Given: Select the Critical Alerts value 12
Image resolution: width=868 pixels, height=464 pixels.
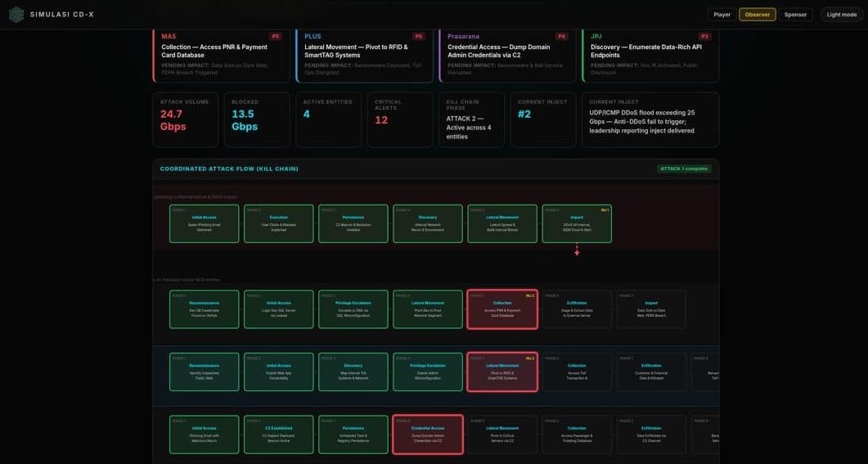Looking at the screenshot, I should click(x=381, y=119).
